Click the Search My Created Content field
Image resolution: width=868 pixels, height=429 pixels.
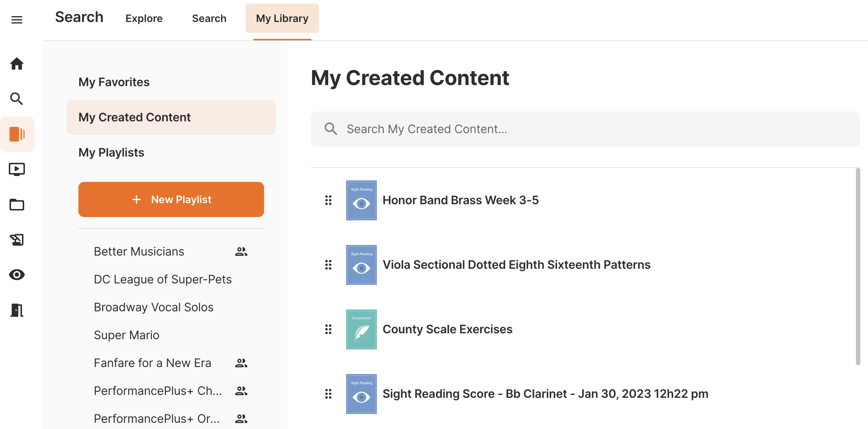585,129
